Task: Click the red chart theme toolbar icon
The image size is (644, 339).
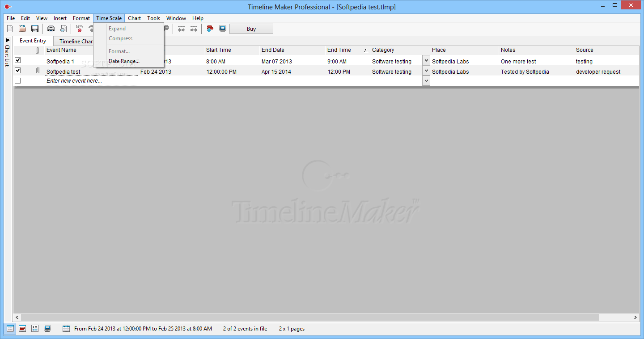Action: 210,29
